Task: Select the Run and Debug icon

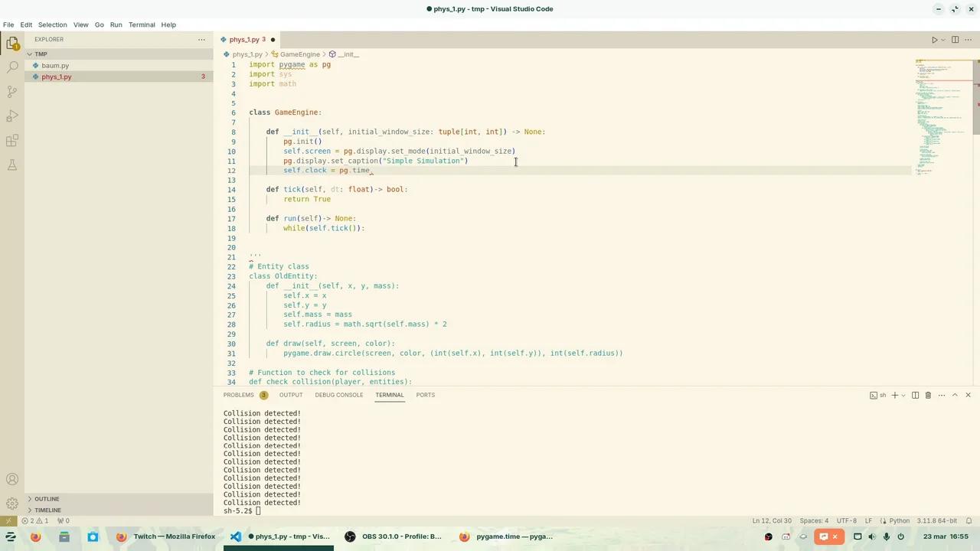Action: 11,116
